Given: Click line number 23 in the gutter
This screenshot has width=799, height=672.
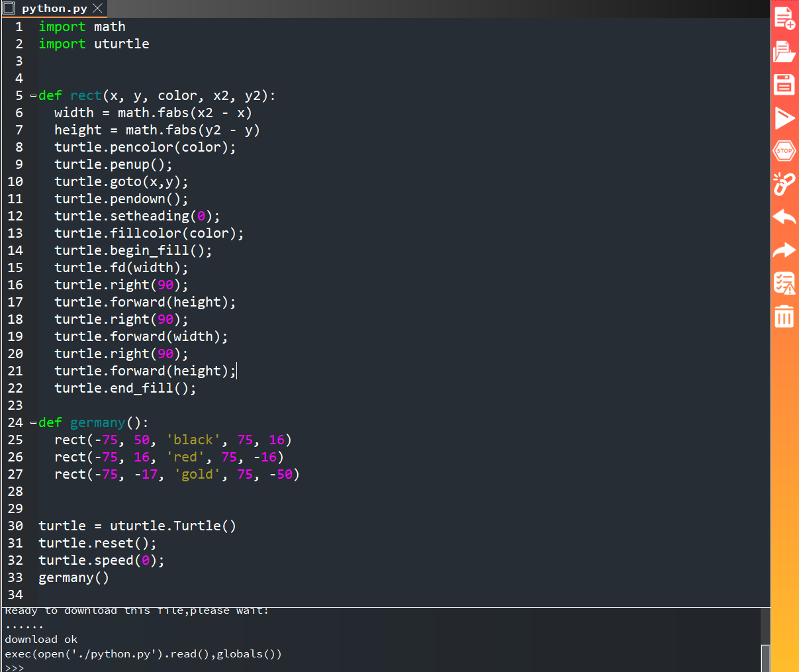Looking at the screenshot, I should (x=15, y=406).
